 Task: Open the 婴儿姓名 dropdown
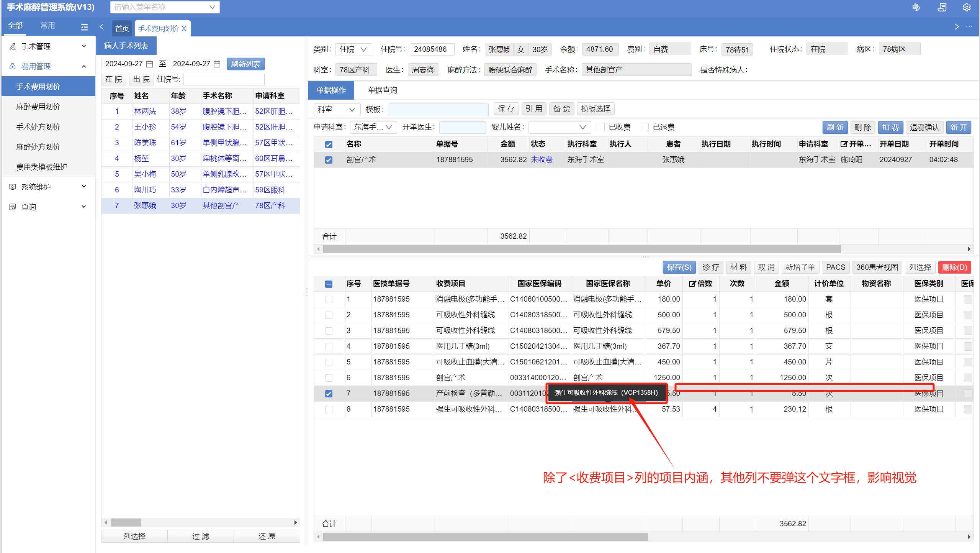point(559,127)
